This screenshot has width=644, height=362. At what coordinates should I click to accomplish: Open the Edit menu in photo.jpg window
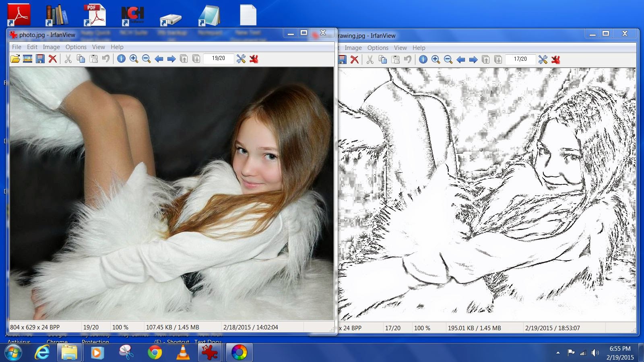tap(32, 47)
